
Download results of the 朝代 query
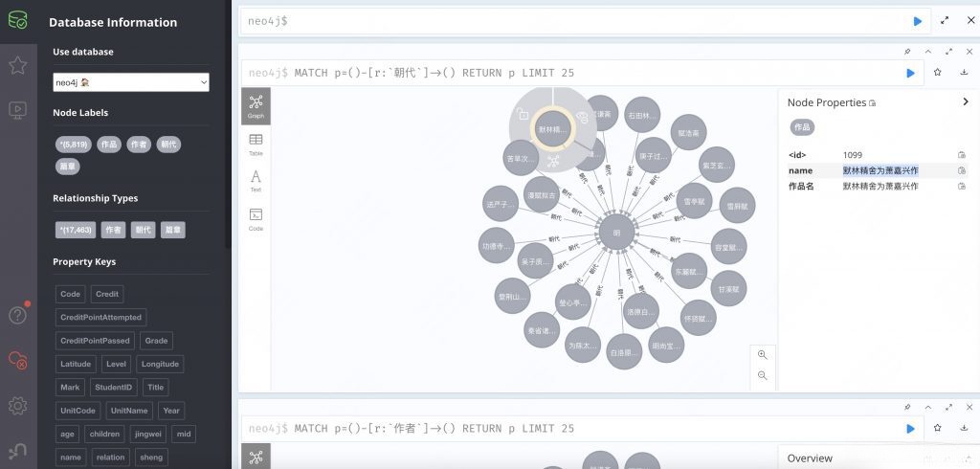pos(965,73)
